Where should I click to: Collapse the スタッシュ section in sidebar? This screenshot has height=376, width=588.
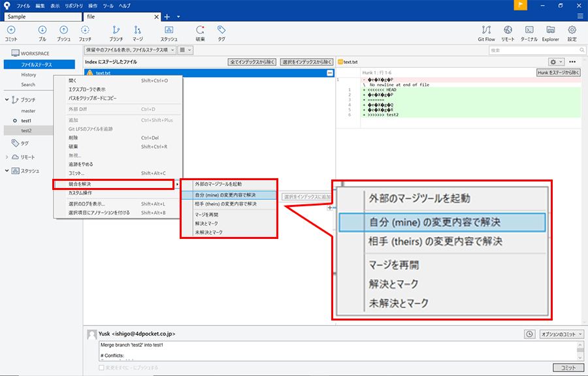[7, 171]
